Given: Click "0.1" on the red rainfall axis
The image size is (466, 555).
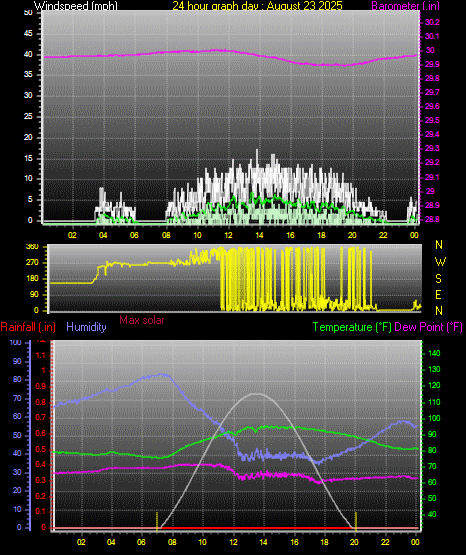Looking at the screenshot, I should [41, 511].
